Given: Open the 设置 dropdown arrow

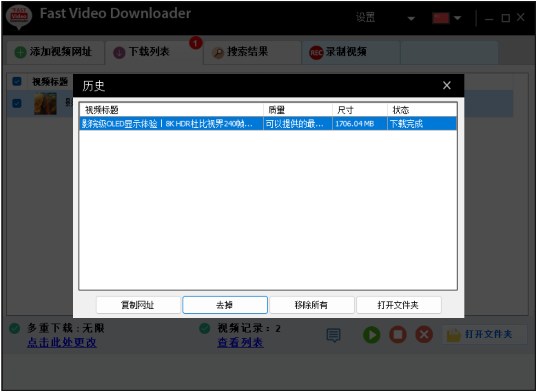Looking at the screenshot, I should tap(411, 18).
